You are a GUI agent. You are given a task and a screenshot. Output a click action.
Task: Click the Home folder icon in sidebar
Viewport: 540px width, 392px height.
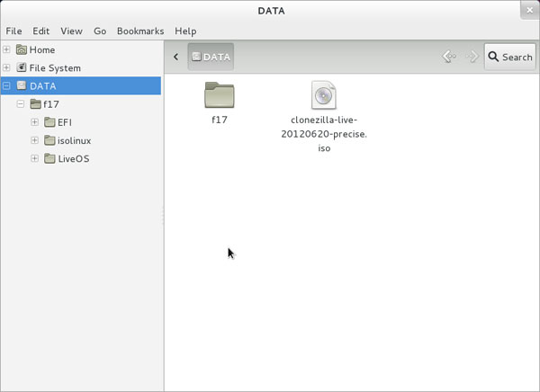point(22,49)
